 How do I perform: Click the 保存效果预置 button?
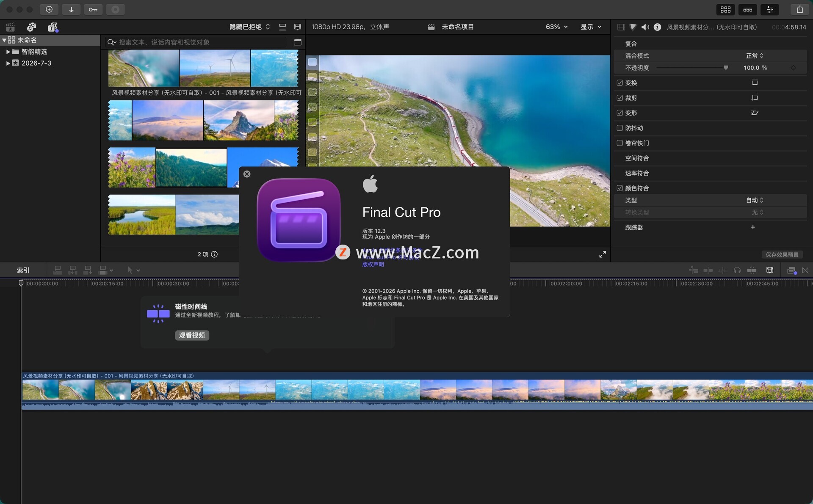(x=782, y=255)
